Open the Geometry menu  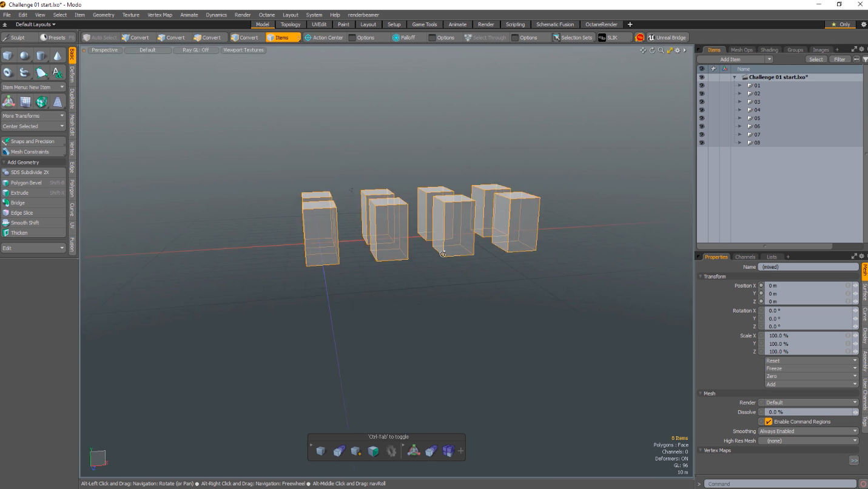(x=103, y=15)
